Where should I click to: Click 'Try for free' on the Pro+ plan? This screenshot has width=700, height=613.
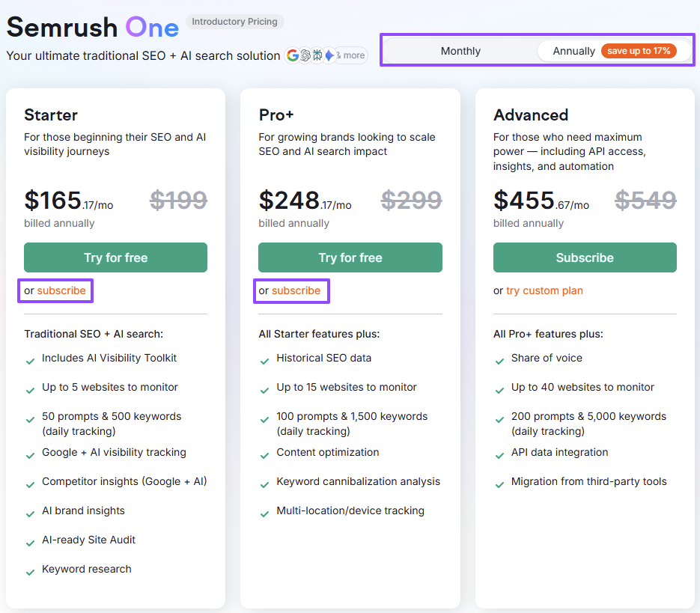350,257
